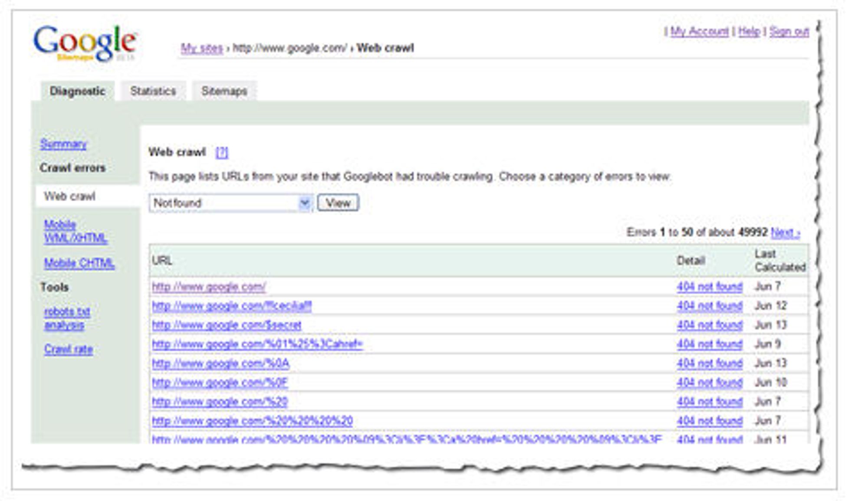Image resolution: width=868 pixels, height=501 pixels.
Task: Open 404 not found detail for Jun 10 row
Action: (710, 383)
